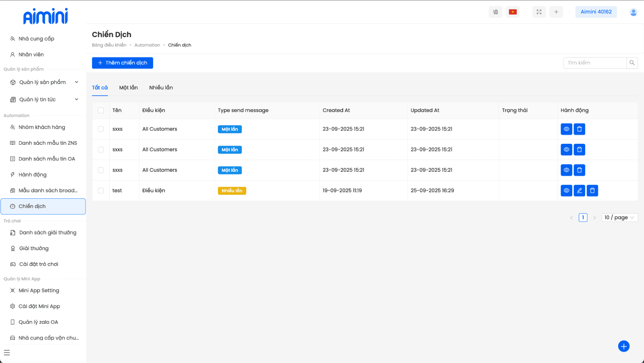Click the search magnifier icon

632,63
